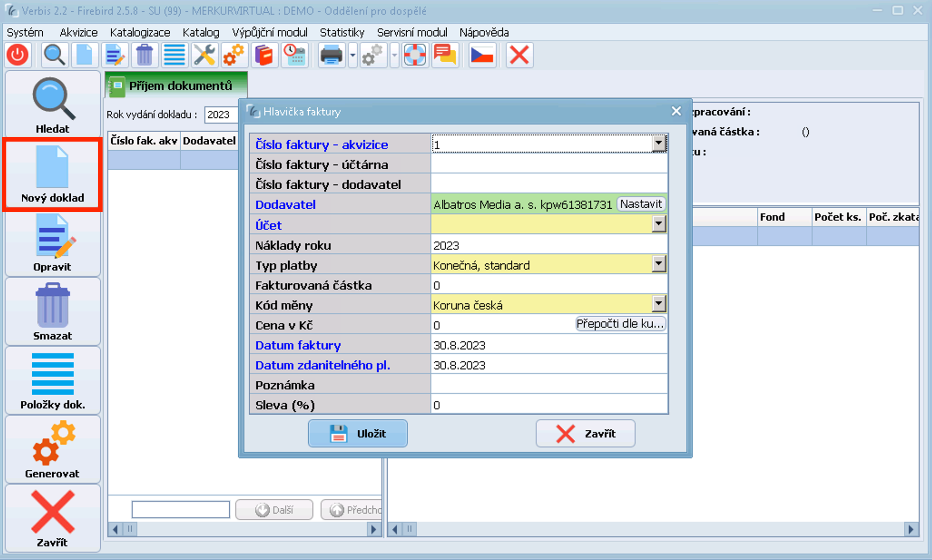Click the Fond column header

coord(784,217)
